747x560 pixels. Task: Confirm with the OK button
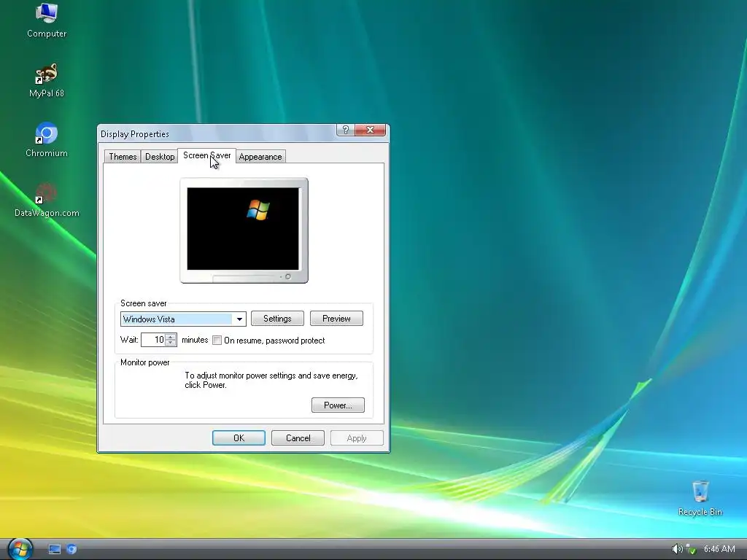point(239,438)
